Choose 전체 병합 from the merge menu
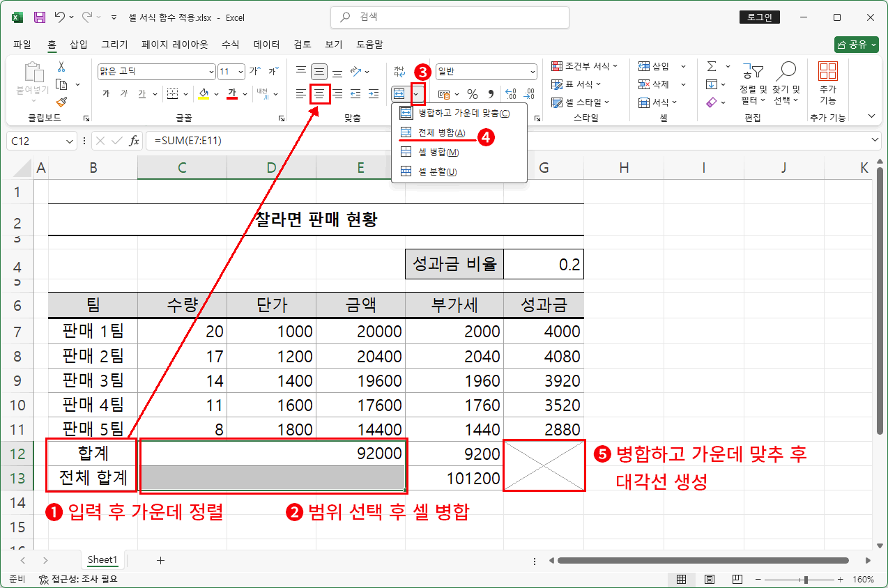 (x=459, y=133)
